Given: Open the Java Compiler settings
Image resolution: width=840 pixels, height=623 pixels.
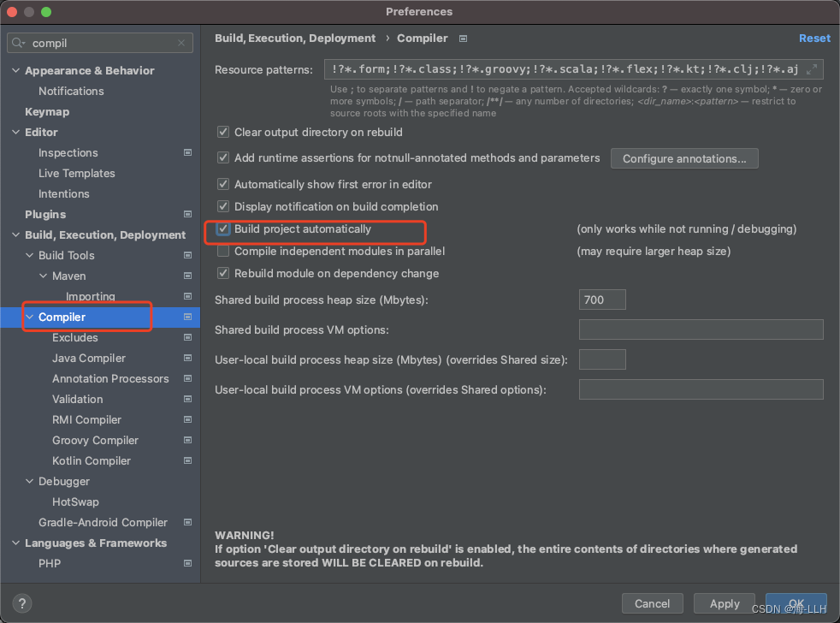Looking at the screenshot, I should point(89,359).
